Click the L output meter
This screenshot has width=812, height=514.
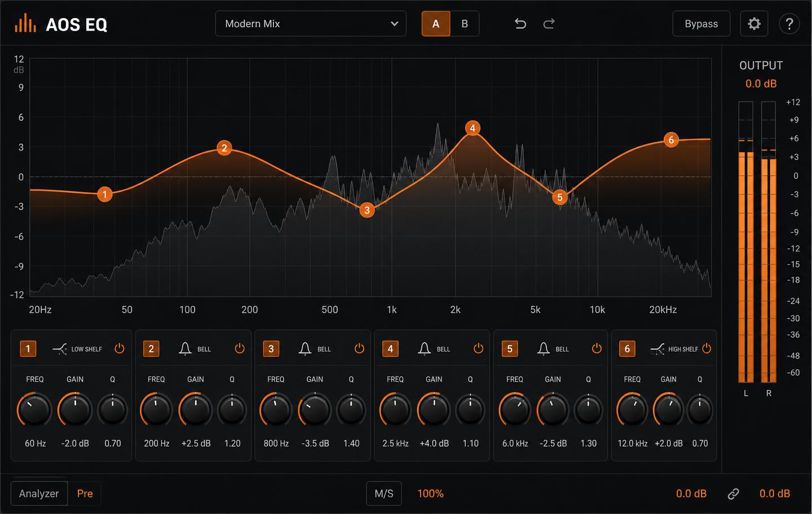746,242
